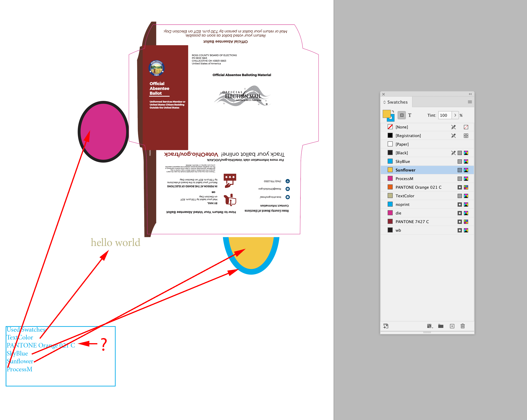
Task: Open the Tint percentage dropdown arrow
Action: [x=455, y=115]
